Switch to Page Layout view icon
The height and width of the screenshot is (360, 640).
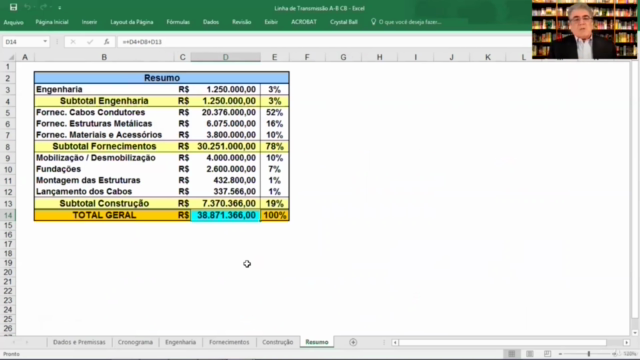(529, 354)
